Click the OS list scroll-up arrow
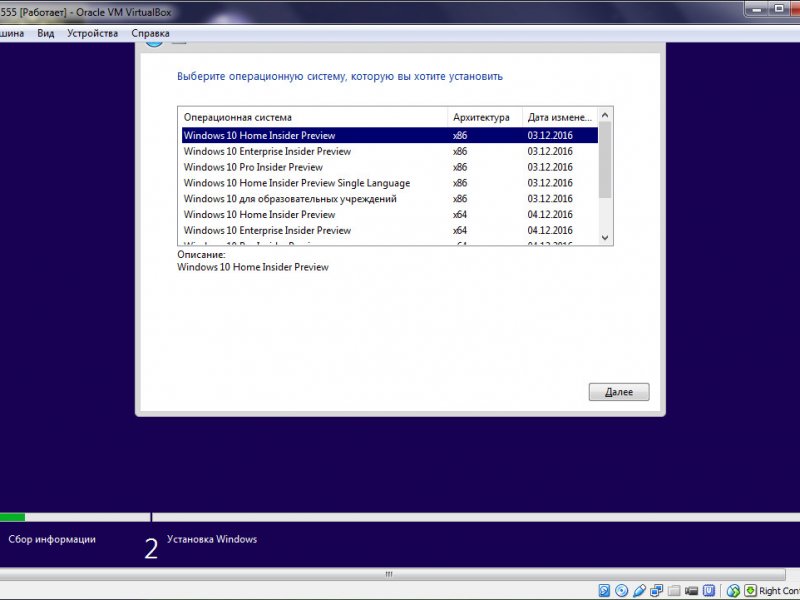Viewport: 800px width, 600px height. [x=605, y=115]
